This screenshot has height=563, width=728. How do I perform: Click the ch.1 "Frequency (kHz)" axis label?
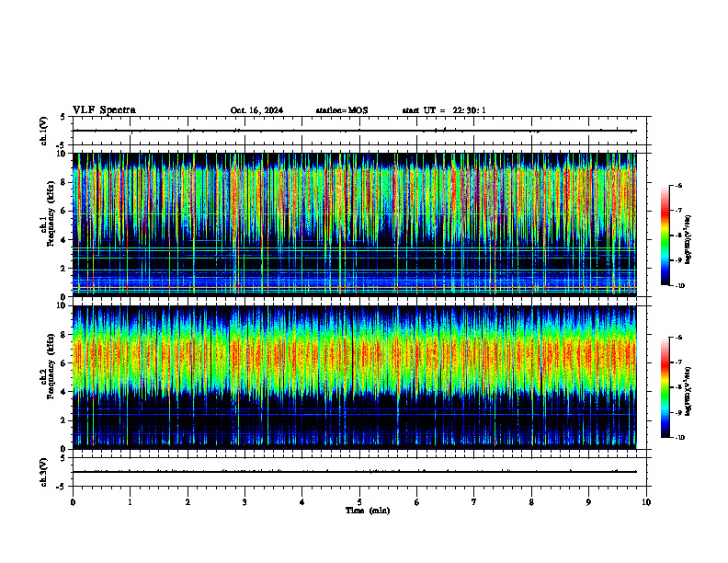pos(51,213)
